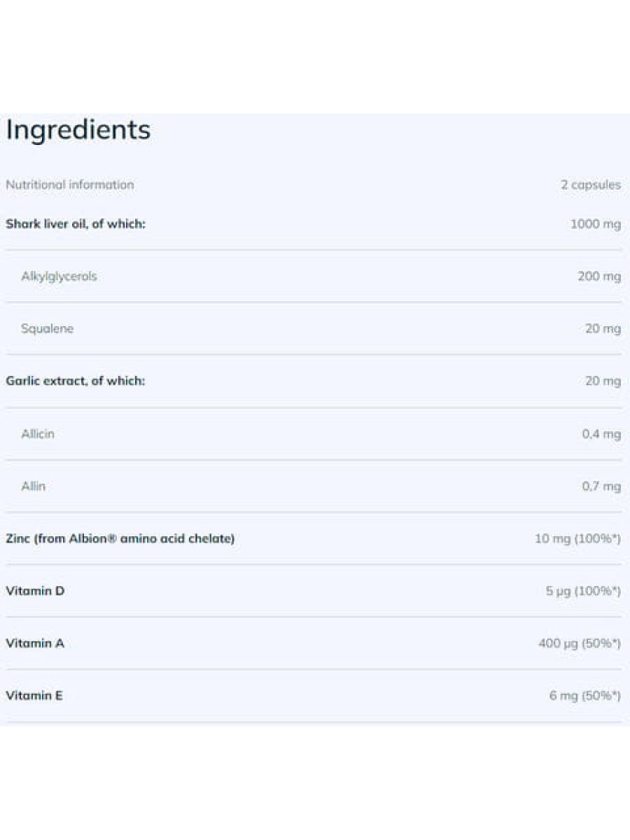Click the 400 µg (50%*) Vitamin A value
This screenshot has height=840, width=630.
580,643
